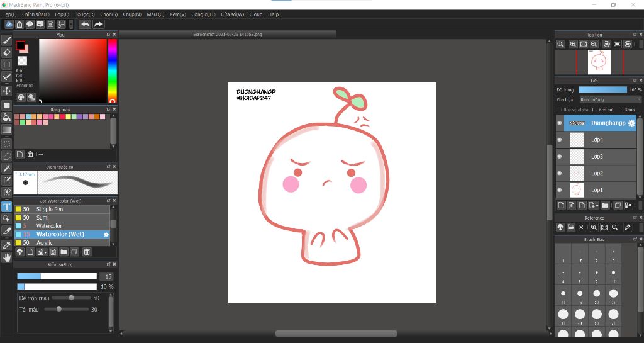Delete the selected brush with trash icon

pyautogui.click(x=87, y=252)
